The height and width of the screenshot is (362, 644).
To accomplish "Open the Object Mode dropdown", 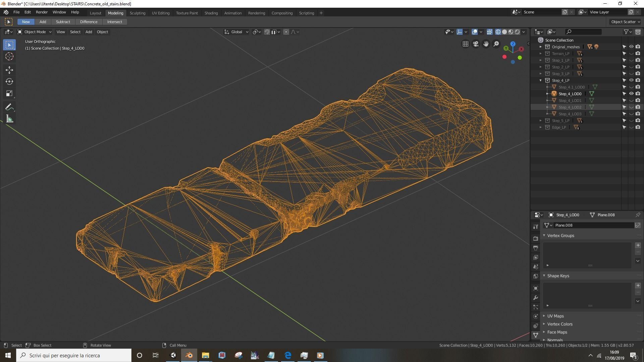I will pyautogui.click(x=35, y=32).
